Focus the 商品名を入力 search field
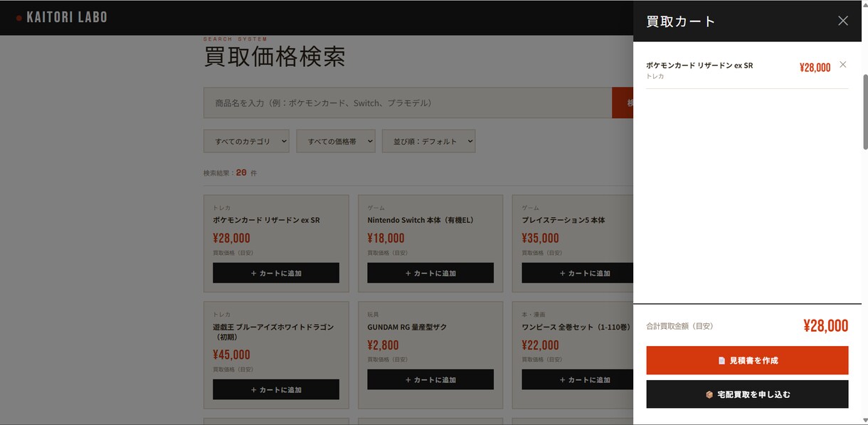 coord(408,103)
